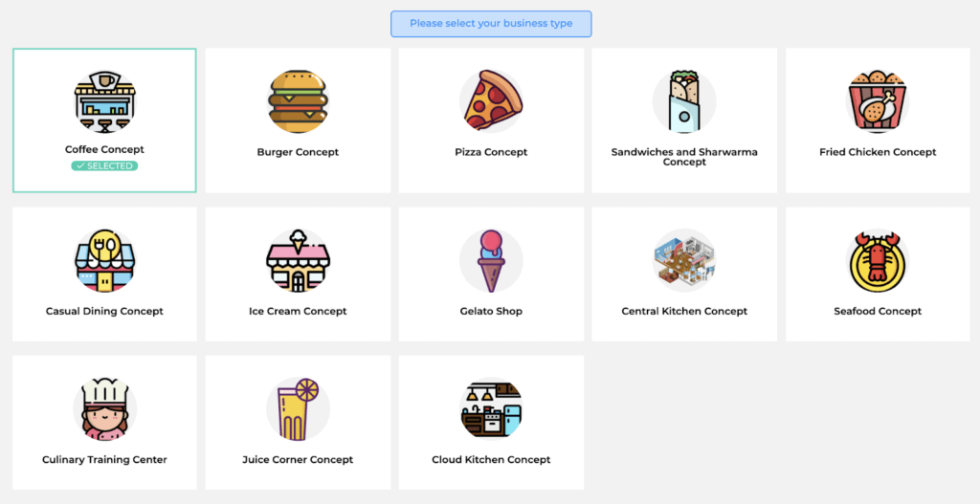
Task: Click Sandwiches and Sharwarma Concept text
Action: click(x=684, y=157)
